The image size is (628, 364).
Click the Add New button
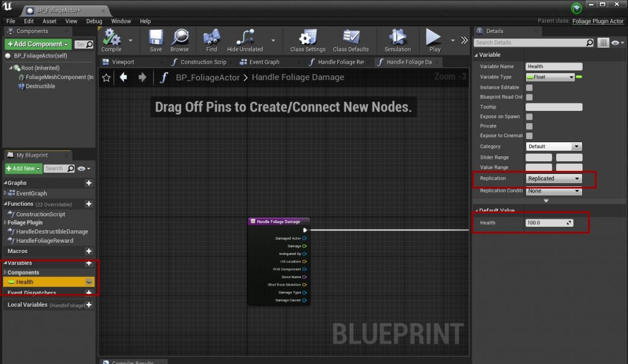[x=23, y=169]
